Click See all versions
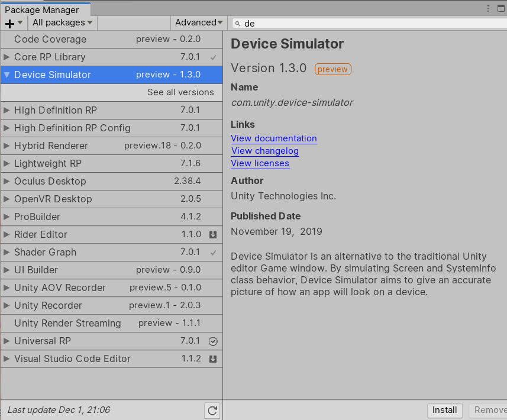The width and height of the screenshot is (507, 420). click(x=180, y=92)
